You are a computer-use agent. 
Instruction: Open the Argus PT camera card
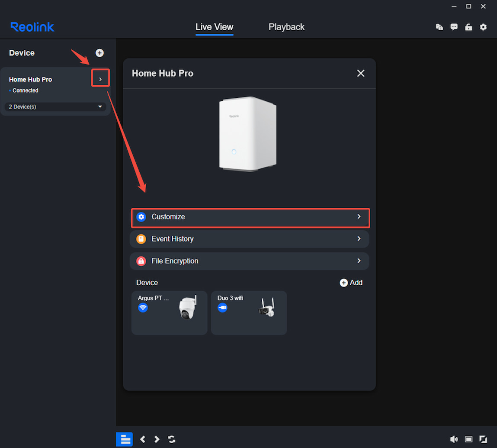[169, 313]
